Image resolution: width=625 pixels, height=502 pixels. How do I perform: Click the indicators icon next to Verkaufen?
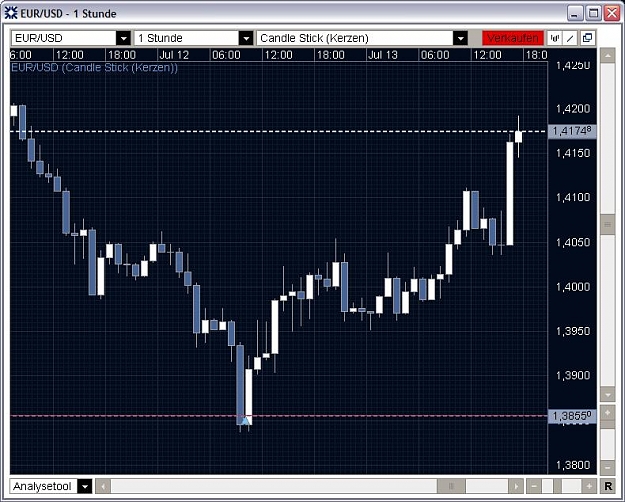(x=554, y=38)
